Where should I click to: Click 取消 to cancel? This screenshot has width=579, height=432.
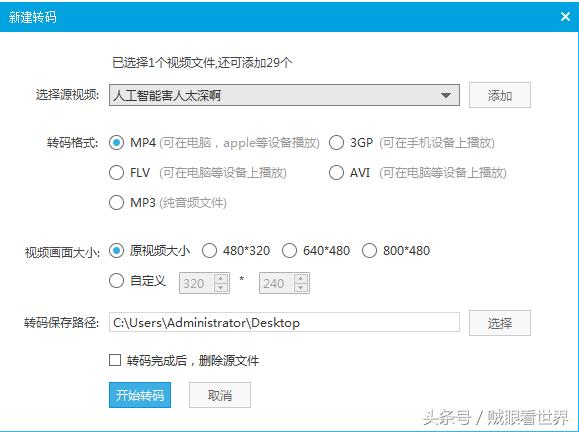220,395
